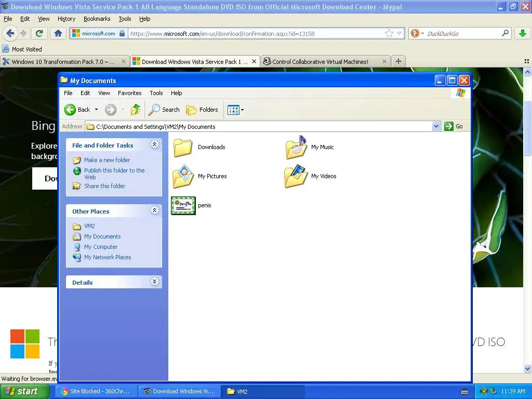532x399 pixels.
Task: Switch to Download Windows Vista taskbar item
Action: coord(179,392)
